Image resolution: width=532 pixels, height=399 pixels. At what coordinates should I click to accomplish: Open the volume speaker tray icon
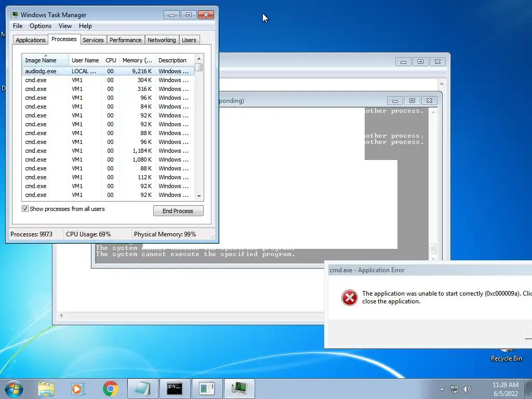pos(467,389)
